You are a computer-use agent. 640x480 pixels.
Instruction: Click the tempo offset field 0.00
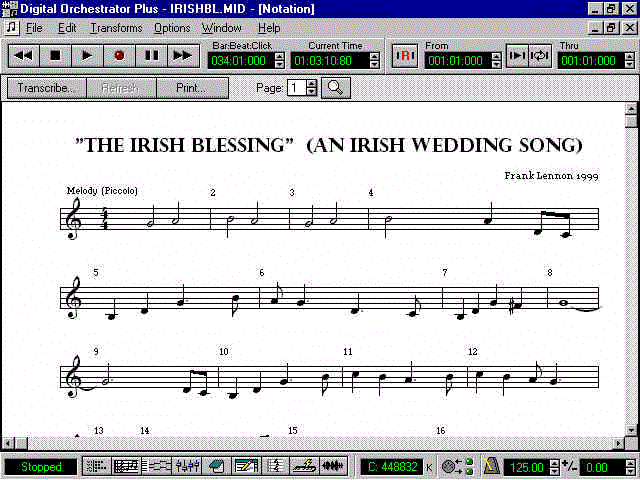click(x=602, y=467)
